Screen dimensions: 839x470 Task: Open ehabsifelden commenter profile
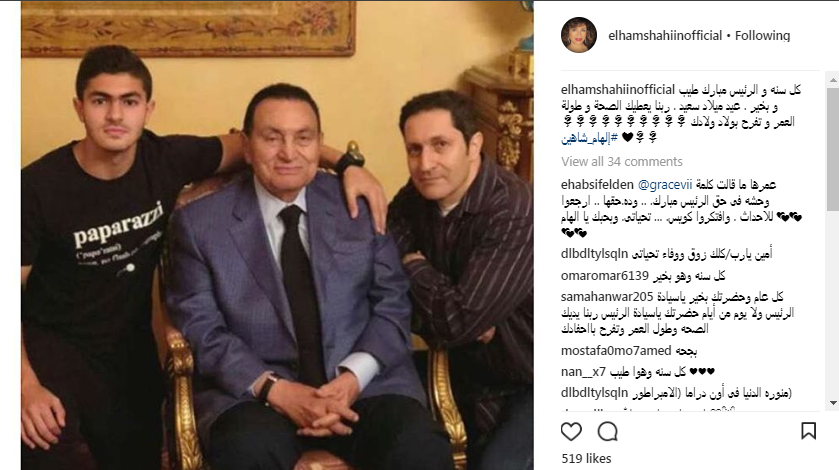tap(597, 185)
